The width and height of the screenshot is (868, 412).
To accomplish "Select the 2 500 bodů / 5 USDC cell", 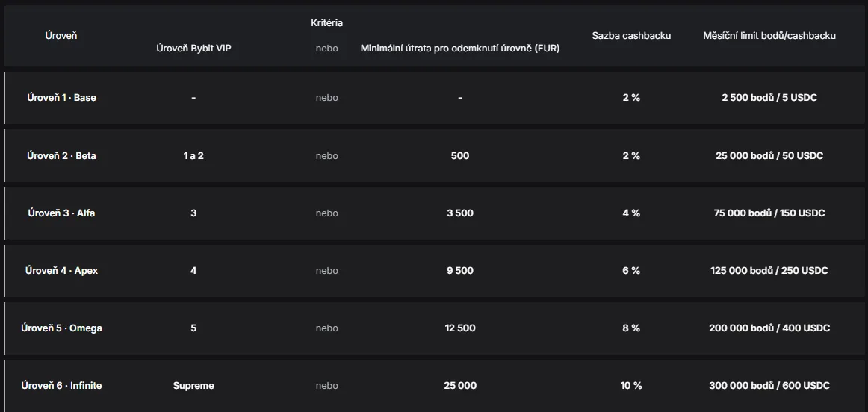I will (769, 97).
